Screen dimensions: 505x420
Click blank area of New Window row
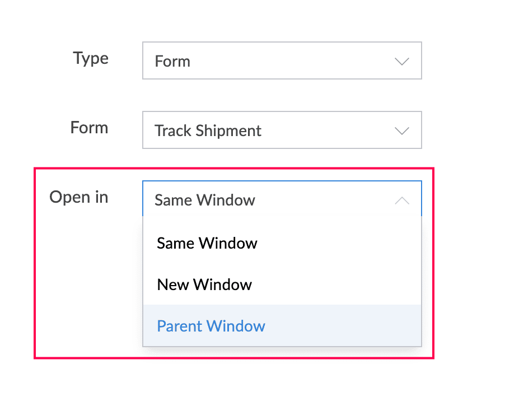click(335, 284)
